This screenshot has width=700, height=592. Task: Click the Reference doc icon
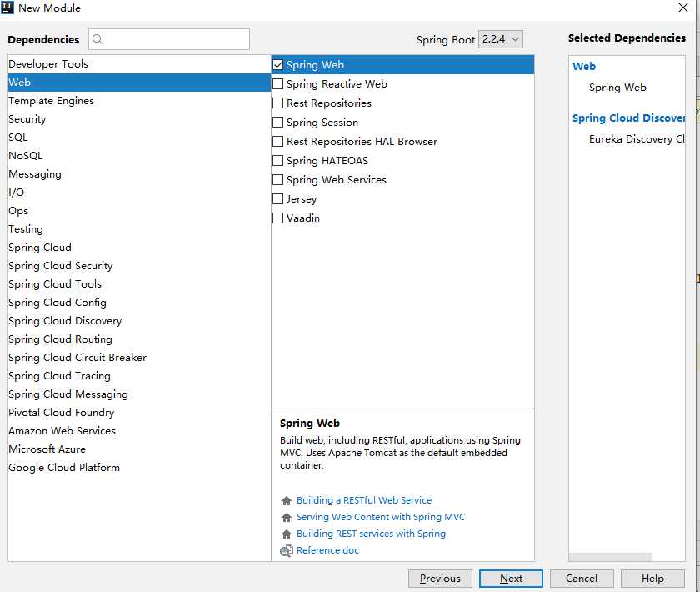[x=287, y=550]
